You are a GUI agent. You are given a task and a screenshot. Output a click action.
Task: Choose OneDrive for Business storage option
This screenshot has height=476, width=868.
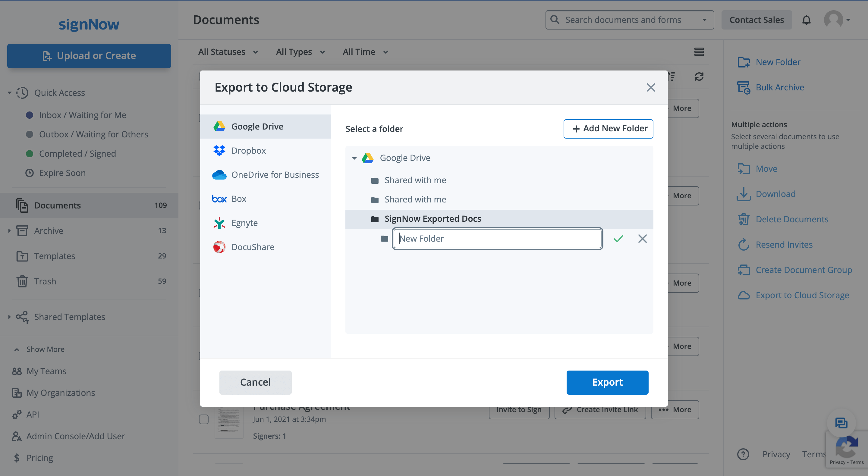(275, 174)
